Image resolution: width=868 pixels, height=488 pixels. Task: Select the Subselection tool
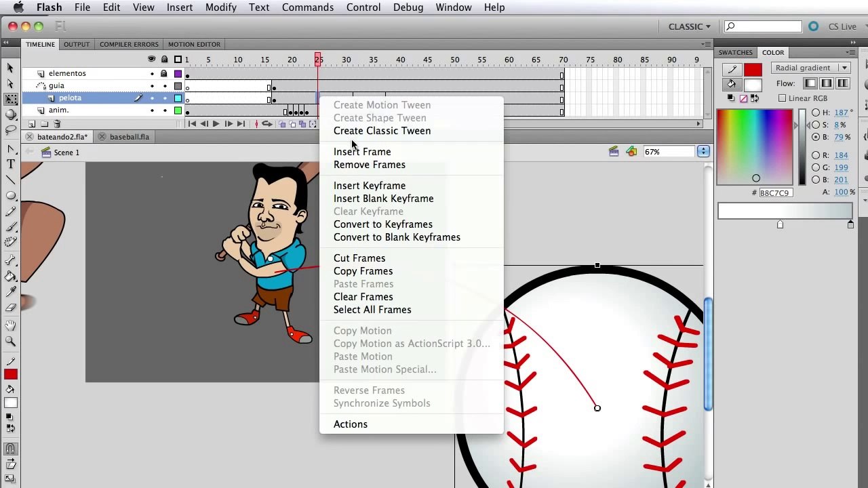pos(10,83)
